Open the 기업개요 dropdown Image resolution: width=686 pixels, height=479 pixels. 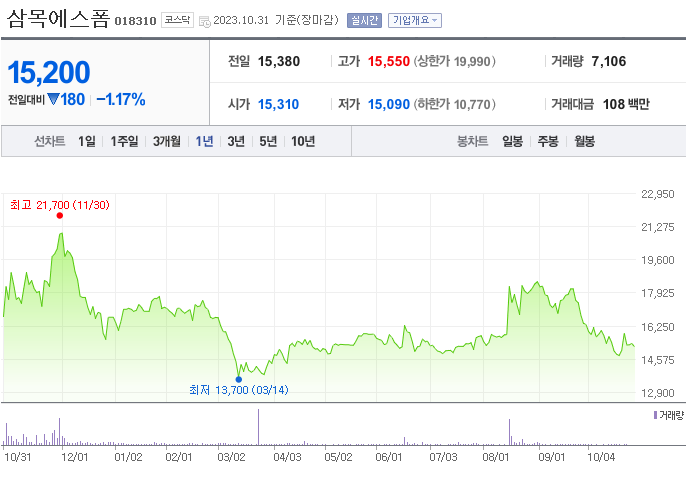tap(415, 20)
